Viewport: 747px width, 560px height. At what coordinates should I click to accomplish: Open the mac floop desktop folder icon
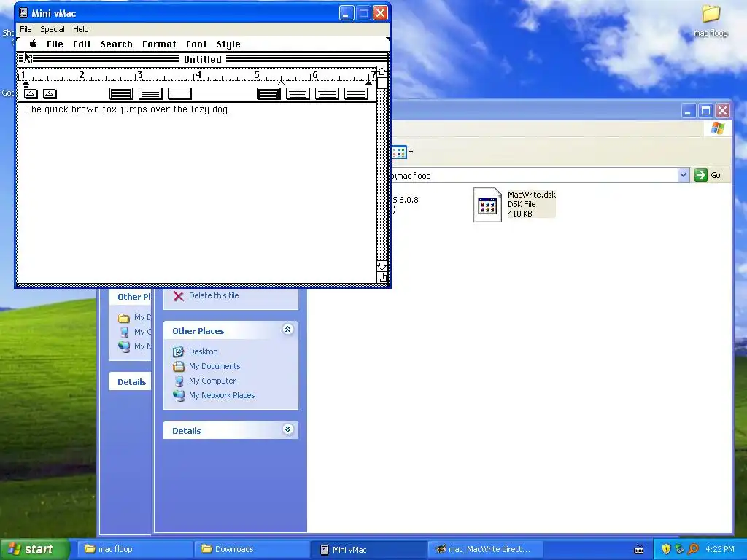[711, 15]
